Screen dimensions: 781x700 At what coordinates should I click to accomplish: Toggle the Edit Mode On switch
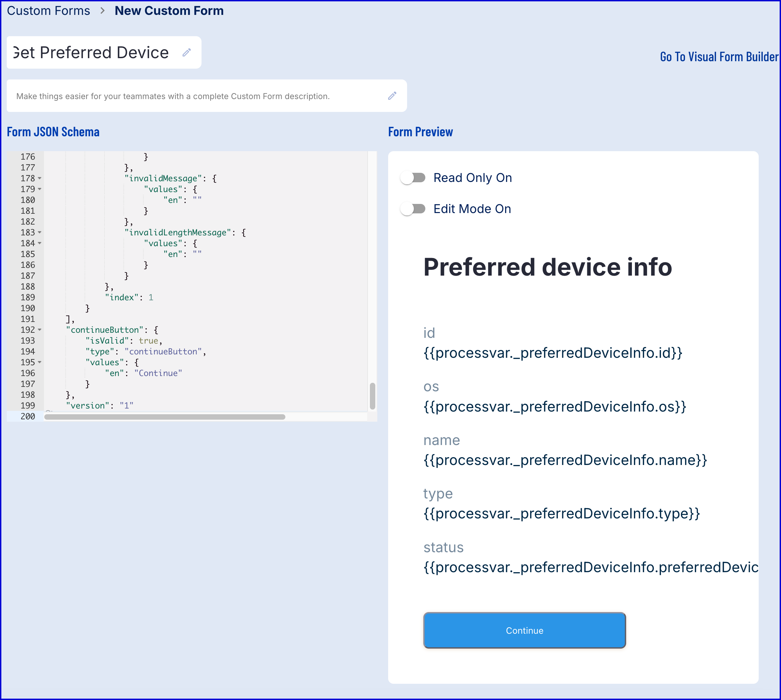point(412,209)
